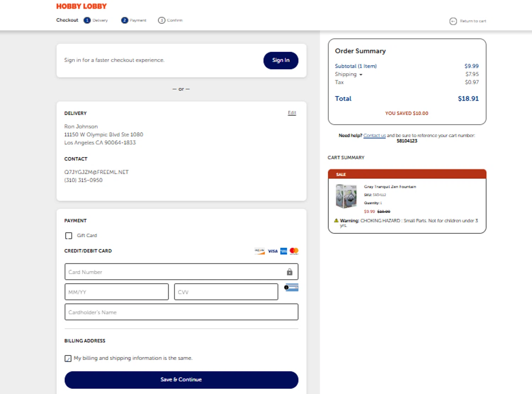Click cart number 58104123

pos(407,141)
